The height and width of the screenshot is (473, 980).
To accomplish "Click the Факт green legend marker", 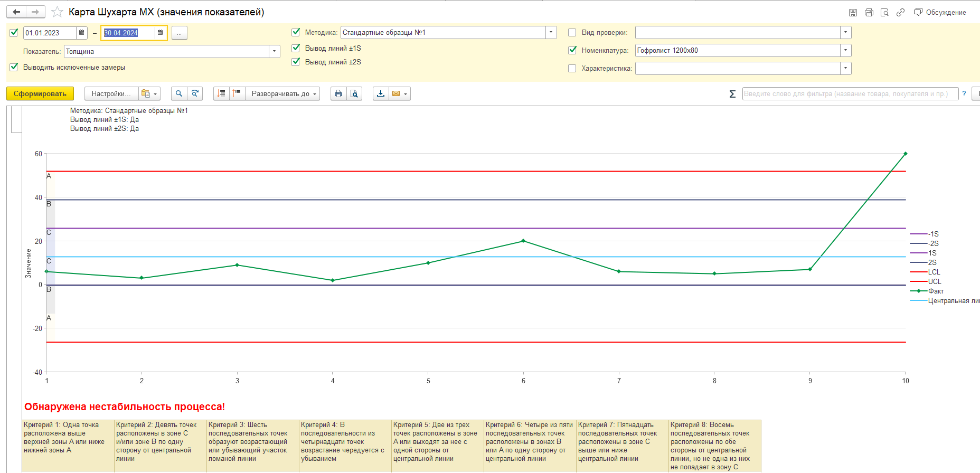I will tap(919, 291).
